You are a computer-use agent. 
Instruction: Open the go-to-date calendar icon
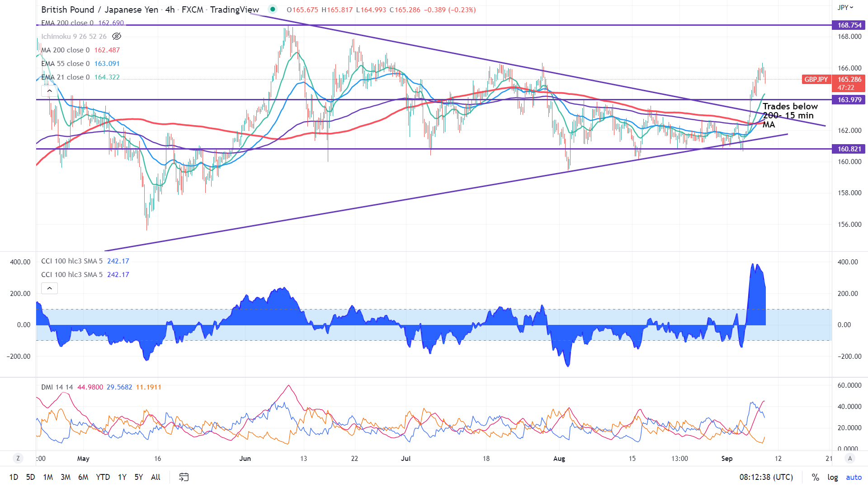(184, 477)
